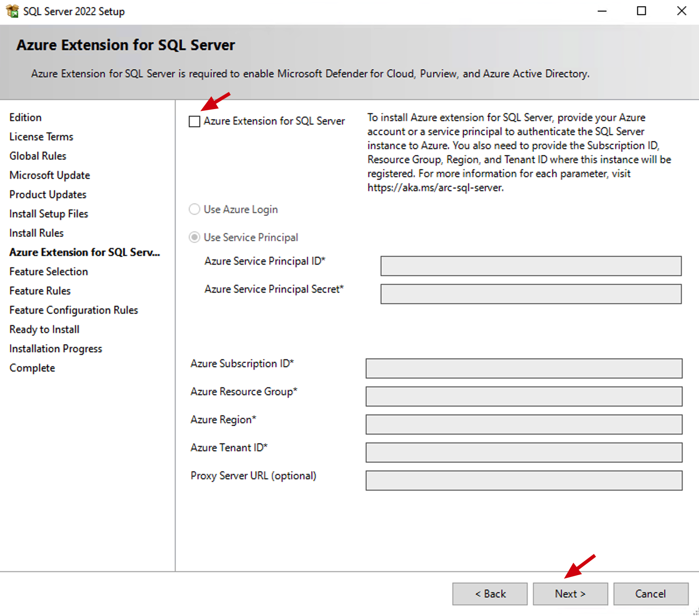Click the Azure Tenant ID text field
699x616 pixels.
pyautogui.click(x=524, y=453)
